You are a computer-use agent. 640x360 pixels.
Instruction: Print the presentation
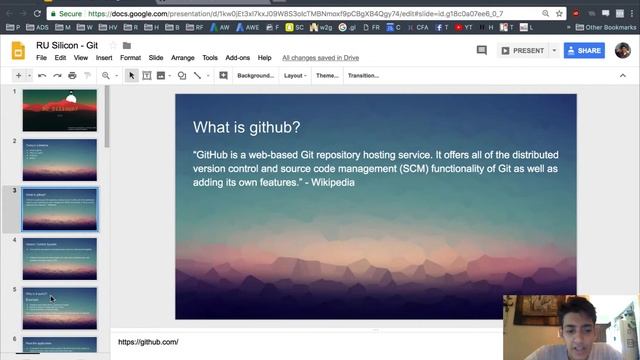[x=72, y=76]
